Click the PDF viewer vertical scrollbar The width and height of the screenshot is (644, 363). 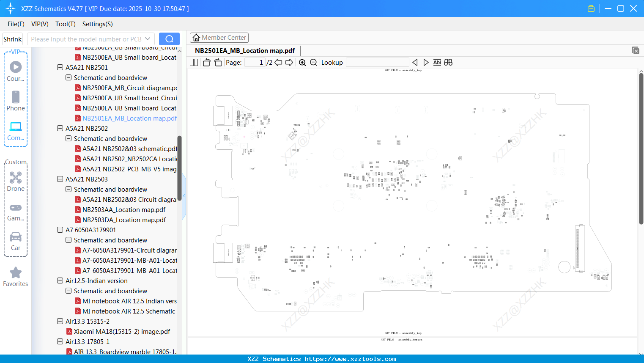point(641,149)
